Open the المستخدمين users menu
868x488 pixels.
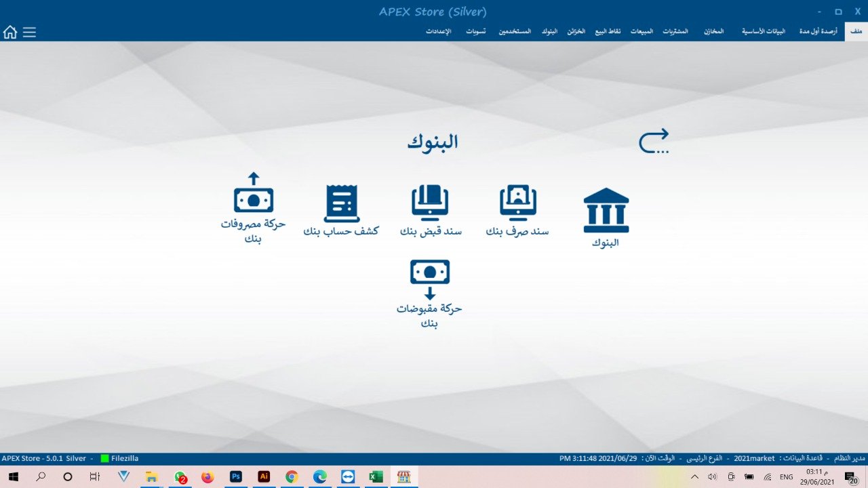(515, 32)
